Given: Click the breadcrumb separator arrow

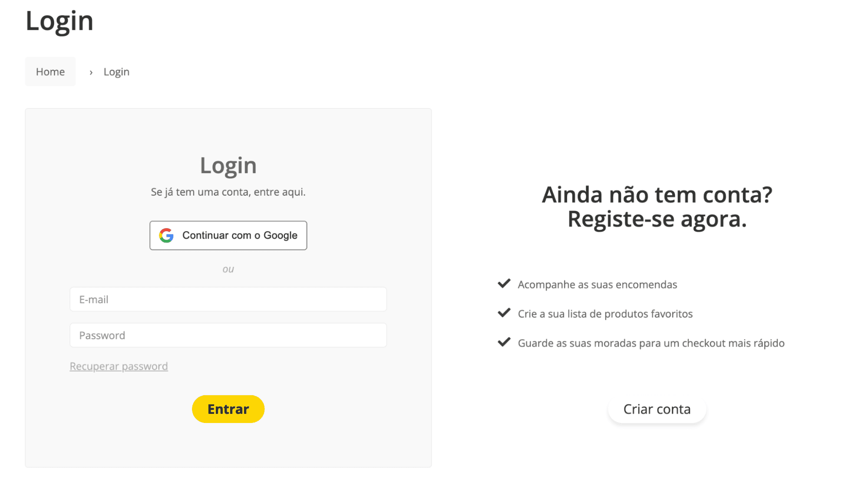Looking at the screenshot, I should 91,72.
